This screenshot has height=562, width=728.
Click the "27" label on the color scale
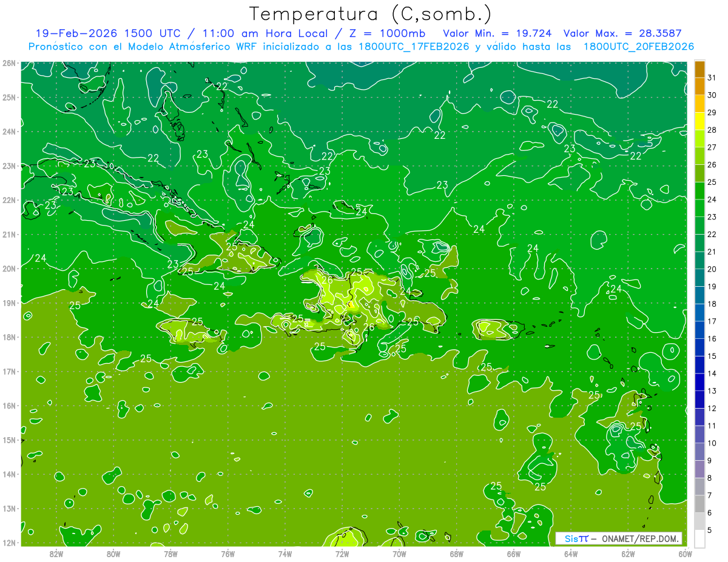click(712, 147)
